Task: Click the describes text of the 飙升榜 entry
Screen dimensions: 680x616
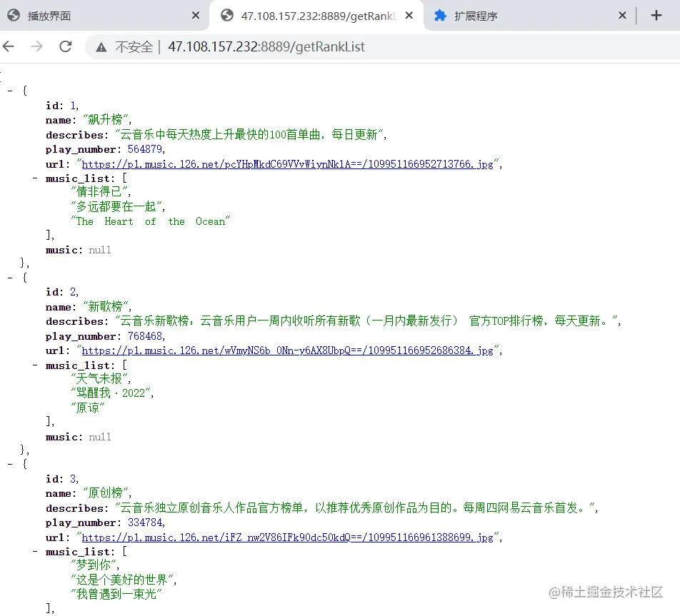Action: (x=249, y=135)
